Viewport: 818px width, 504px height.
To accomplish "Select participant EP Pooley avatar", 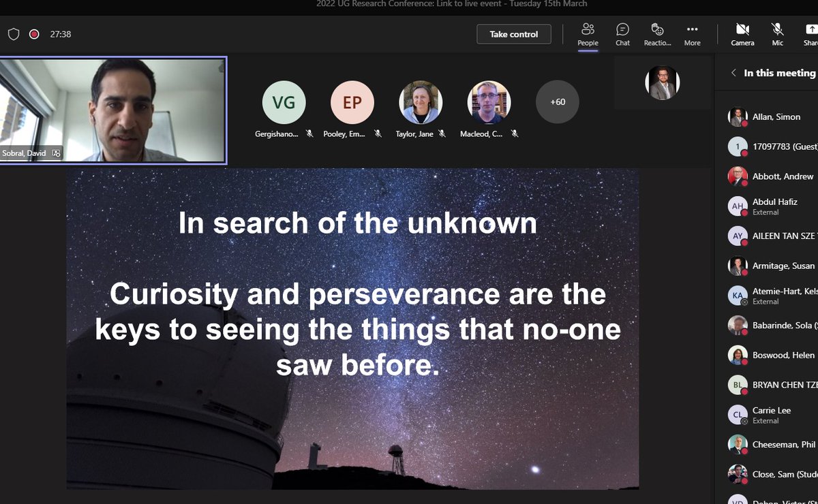I will [x=352, y=102].
